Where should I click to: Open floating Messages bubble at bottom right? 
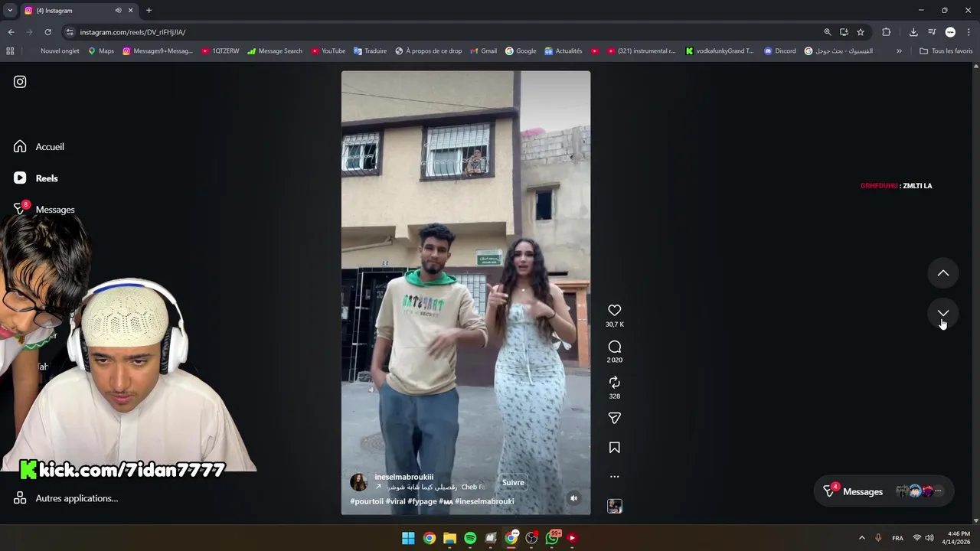tap(884, 491)
